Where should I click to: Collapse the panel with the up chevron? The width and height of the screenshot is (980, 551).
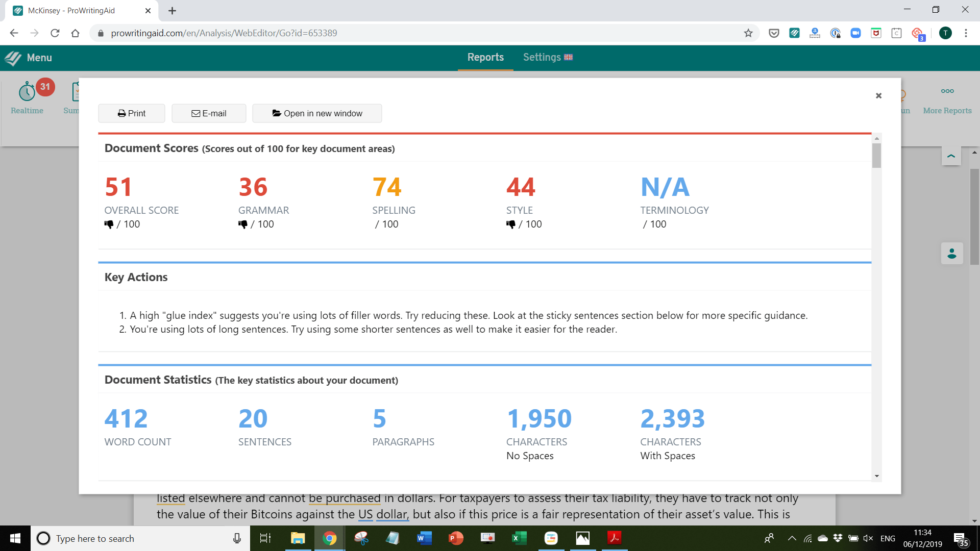[x=951, y=156]
